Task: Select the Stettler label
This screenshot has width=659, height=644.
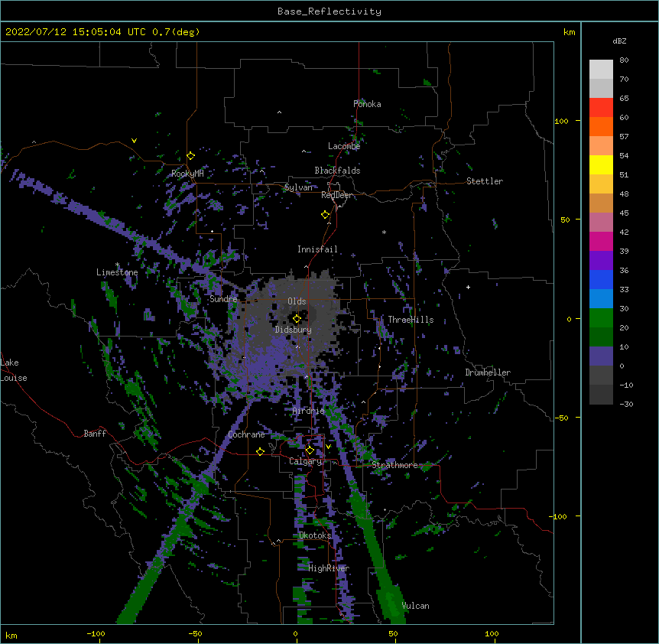Action: [x=485, y=181]
